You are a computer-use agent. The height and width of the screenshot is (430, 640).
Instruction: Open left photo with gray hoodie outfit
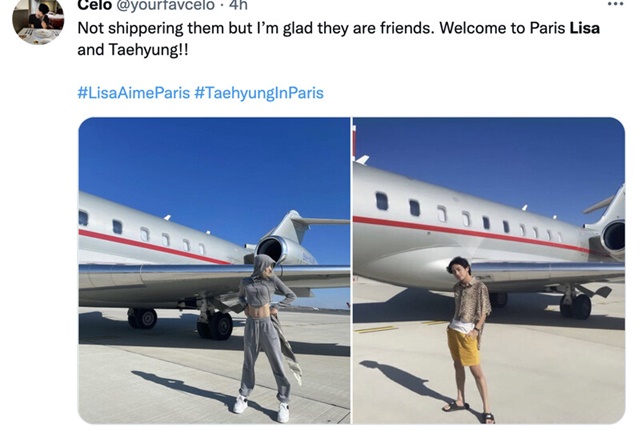point(214,270)
